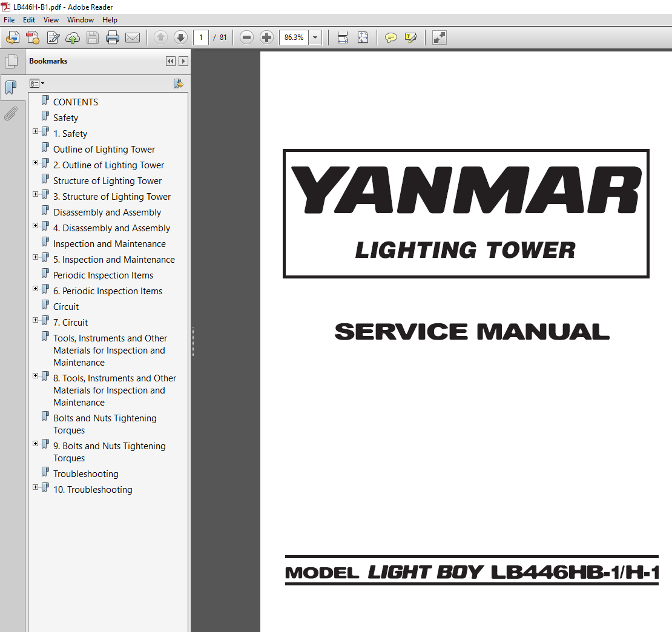672x632 pixels.
Task: Open '10. Troubleshooting' bookmark text
Action: coord(93,489)
